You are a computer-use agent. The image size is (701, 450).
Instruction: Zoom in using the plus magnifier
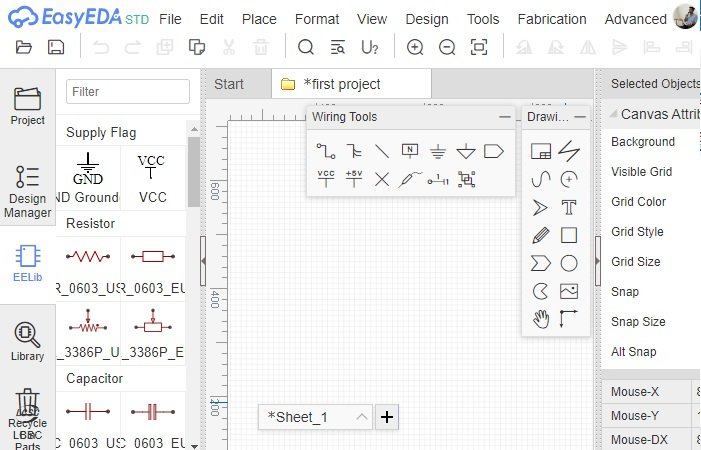(x=415, y=47)
